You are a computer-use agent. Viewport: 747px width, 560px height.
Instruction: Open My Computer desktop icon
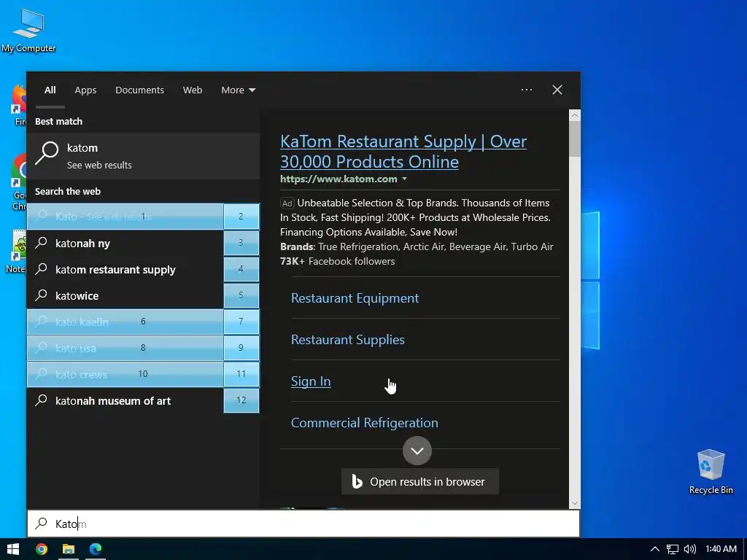tap(28, 31)
